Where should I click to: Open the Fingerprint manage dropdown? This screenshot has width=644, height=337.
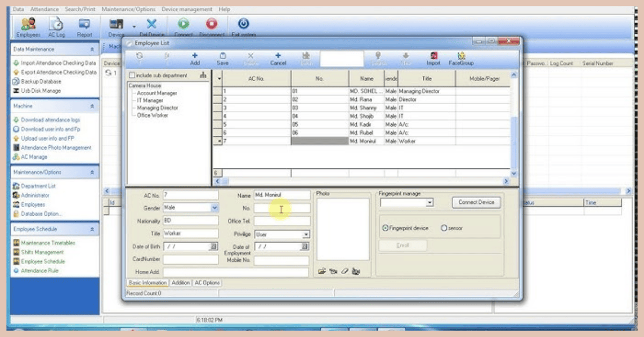[x=430, y=203]
